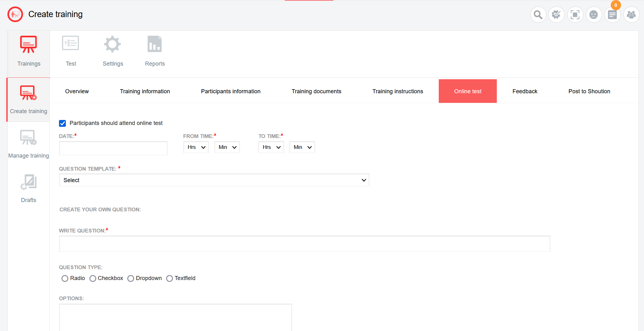Select the Checkbox question type
This screenshot has height=331, width=644.
pos(93,278)
